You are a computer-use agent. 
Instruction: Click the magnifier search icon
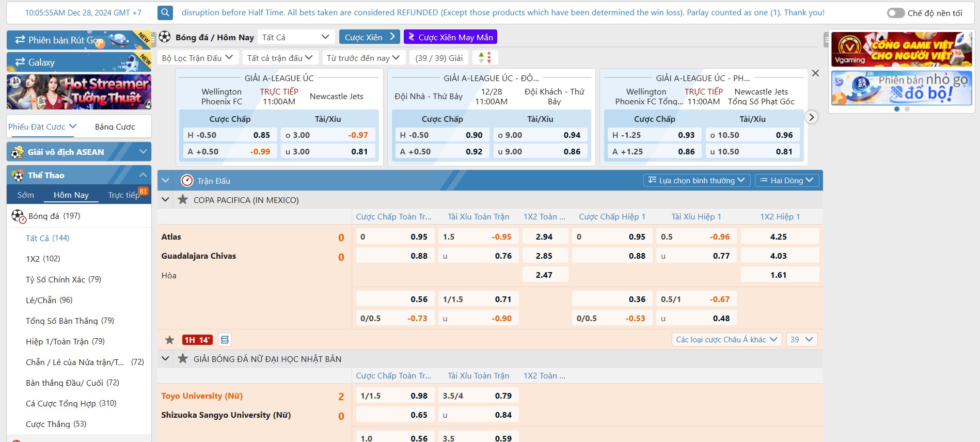click(x=165, y=13)
